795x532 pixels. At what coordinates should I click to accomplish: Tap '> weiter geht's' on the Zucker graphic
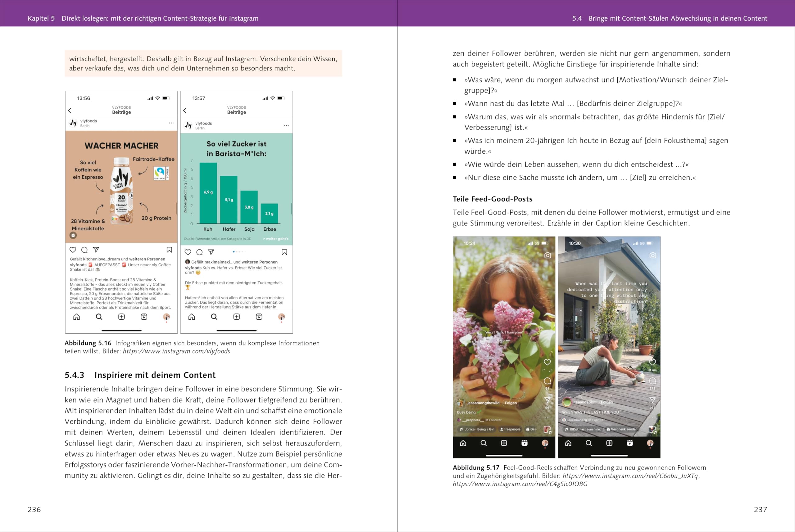[276, 239]
